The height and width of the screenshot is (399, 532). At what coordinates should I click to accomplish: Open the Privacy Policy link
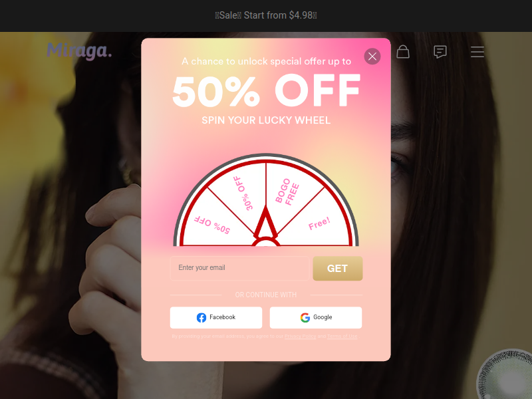(x=301, y=336)
